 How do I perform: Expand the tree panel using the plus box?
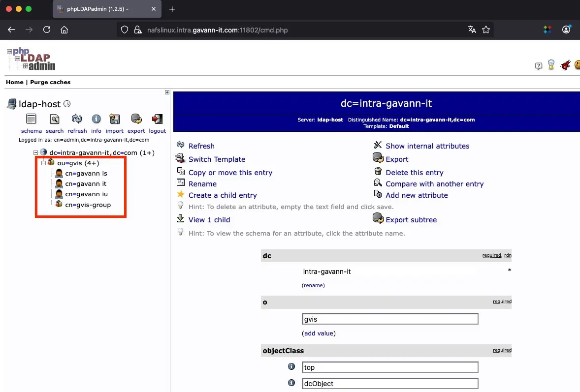pos(167,92)
